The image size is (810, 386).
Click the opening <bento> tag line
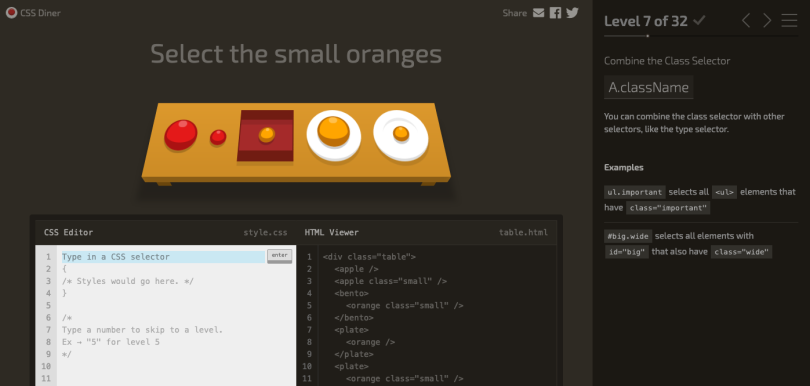point(351,294)
